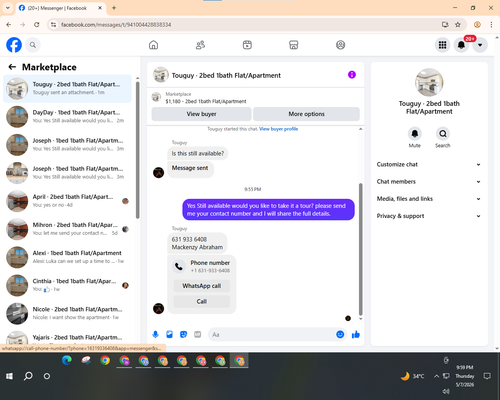Viewport: 500px width, 400px height.
Task: Open Windows taskbar search
Action: pos(28,376)
